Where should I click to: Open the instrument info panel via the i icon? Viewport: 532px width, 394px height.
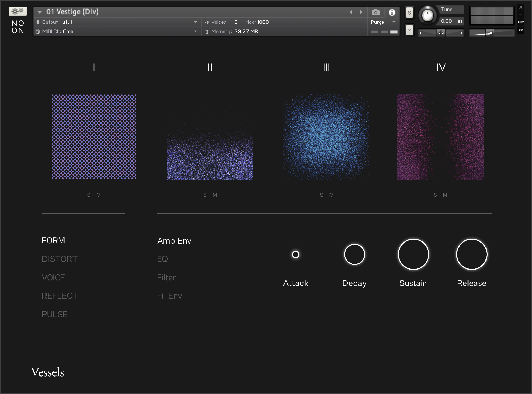(x=392, y=12)
